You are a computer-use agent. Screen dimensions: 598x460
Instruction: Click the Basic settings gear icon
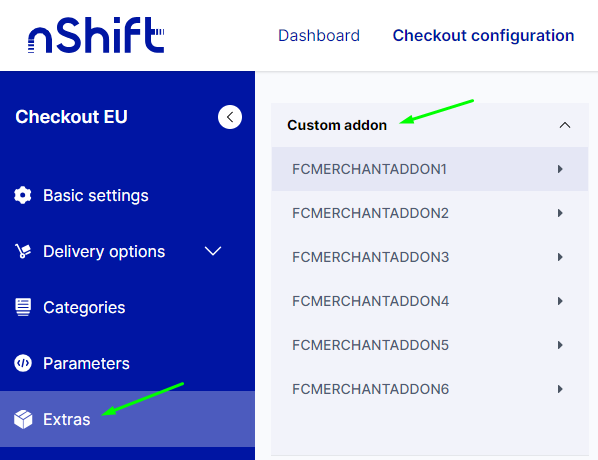23,195
